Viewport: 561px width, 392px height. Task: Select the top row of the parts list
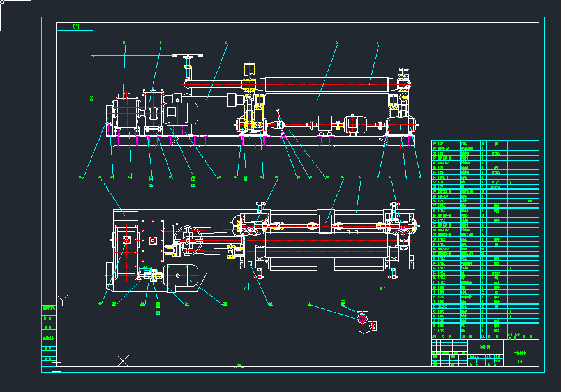click(x=484, y=144)
